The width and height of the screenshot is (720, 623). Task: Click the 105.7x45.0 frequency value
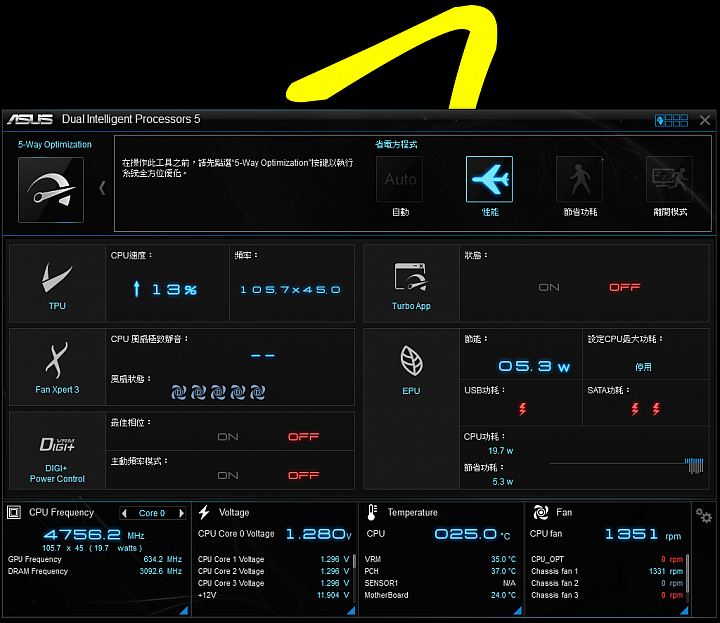(290, 290)
